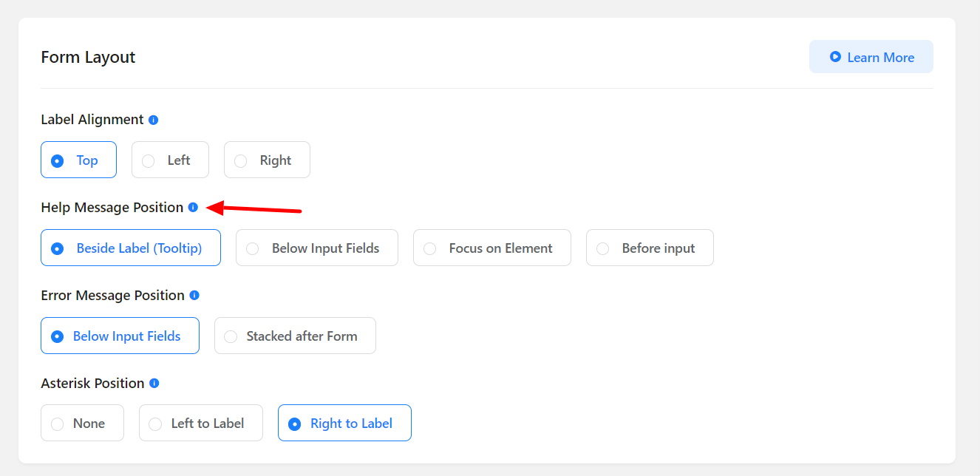Select Top label alignment
The image size is (980, 476).
78,160
